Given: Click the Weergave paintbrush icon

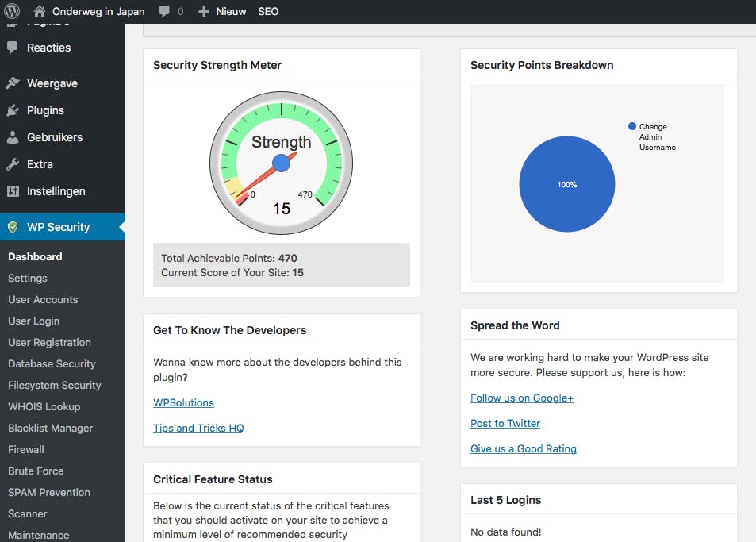Looking at the screenshot, I should click(13, 83).
